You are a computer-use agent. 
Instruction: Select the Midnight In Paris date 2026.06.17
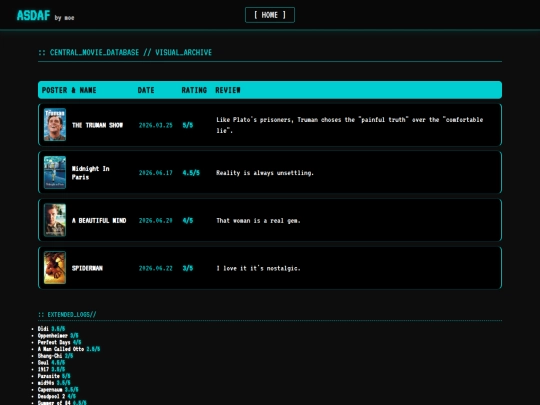pyautogui.click(x=155, y=173)
